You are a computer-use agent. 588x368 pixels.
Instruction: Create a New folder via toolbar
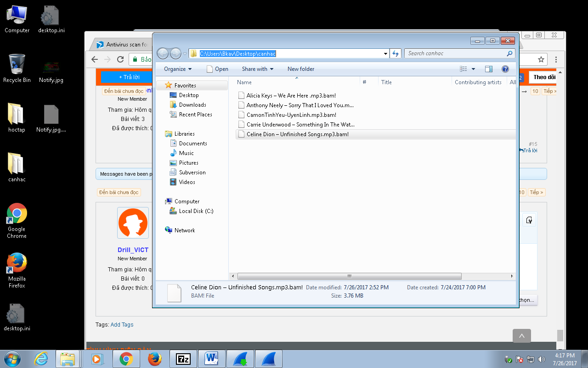301,69
